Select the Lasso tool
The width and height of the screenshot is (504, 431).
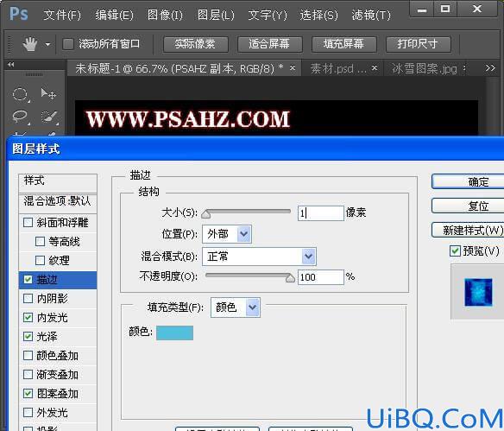(x=21, y=117)
